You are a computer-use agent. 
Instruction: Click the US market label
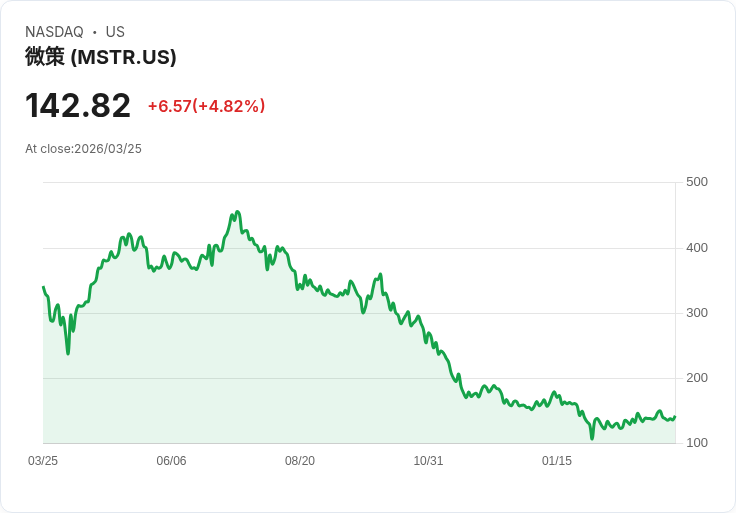click(115, 32)
